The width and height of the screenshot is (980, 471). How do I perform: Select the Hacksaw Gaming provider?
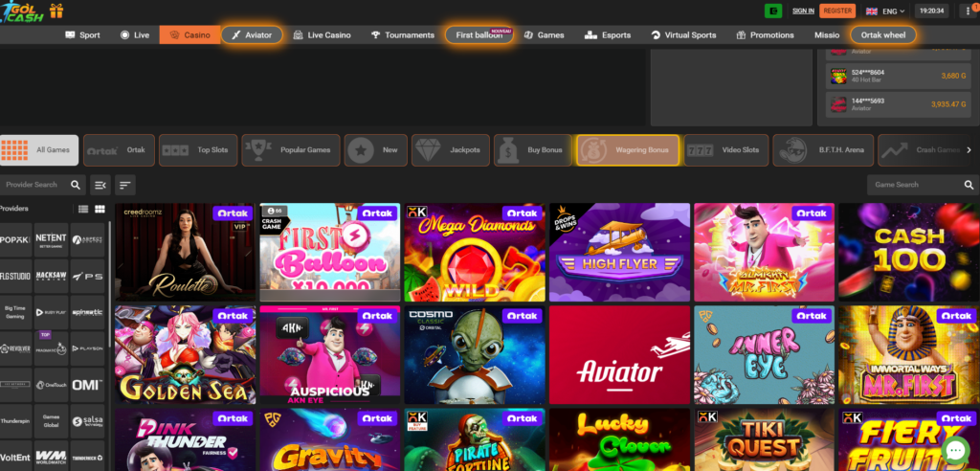52,277
